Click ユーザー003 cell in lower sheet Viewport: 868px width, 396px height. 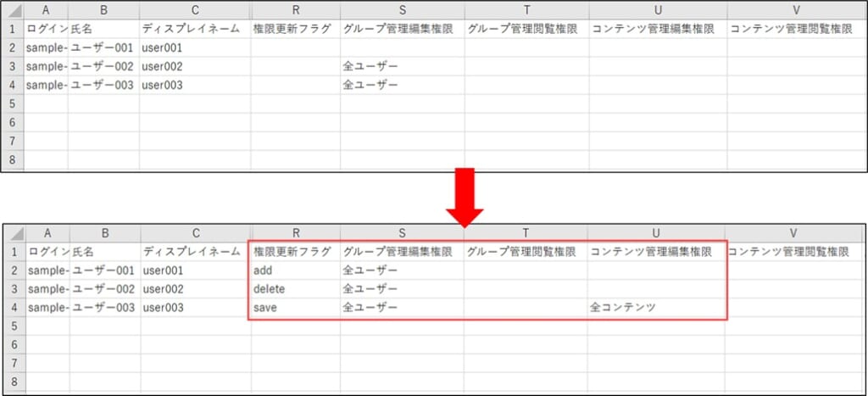coord(105,307)
